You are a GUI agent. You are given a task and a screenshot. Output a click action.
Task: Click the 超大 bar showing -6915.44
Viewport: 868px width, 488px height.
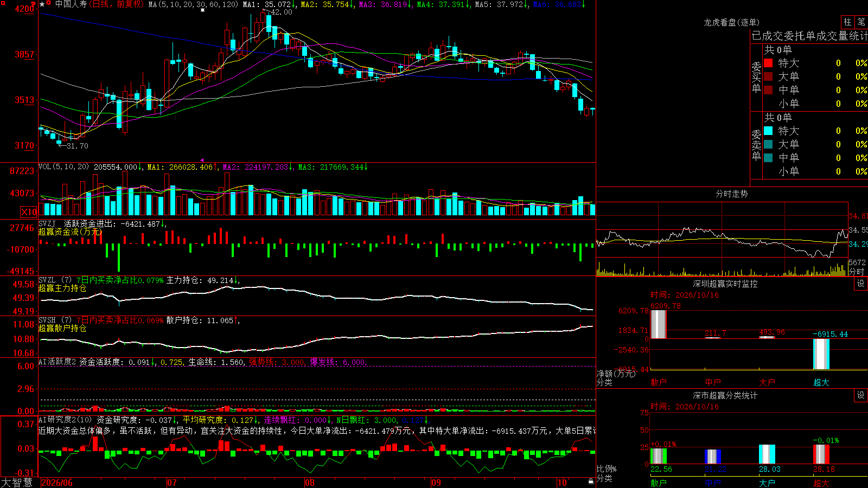pos(821,354)
